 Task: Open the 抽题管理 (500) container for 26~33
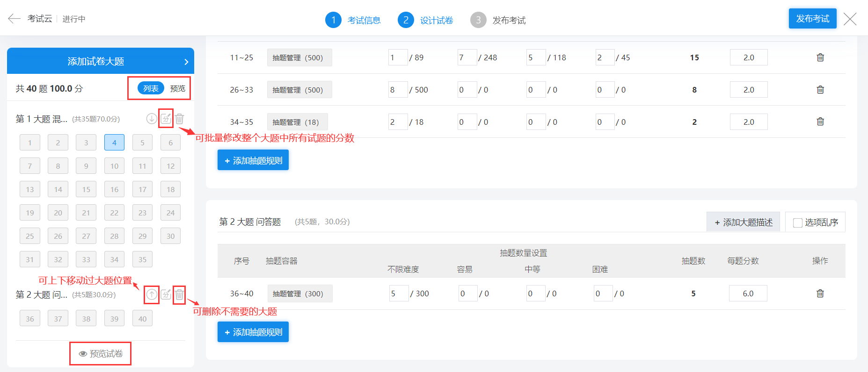299,90
